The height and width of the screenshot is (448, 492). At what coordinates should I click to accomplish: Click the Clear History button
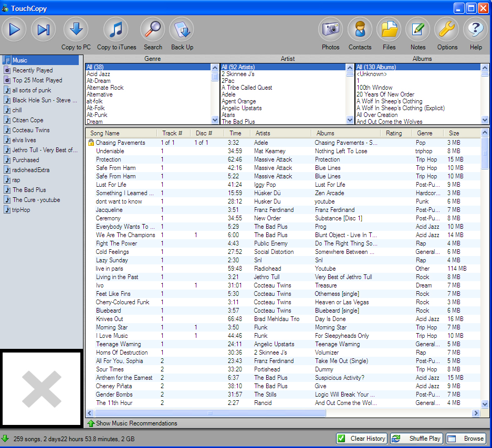click(362, 438)
